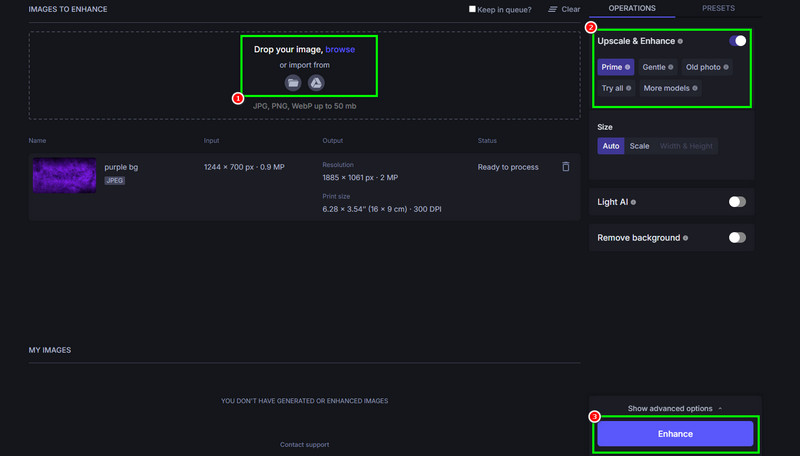Set Size mode to Auto
Viewport: 800px width, 456px height.
611,146
